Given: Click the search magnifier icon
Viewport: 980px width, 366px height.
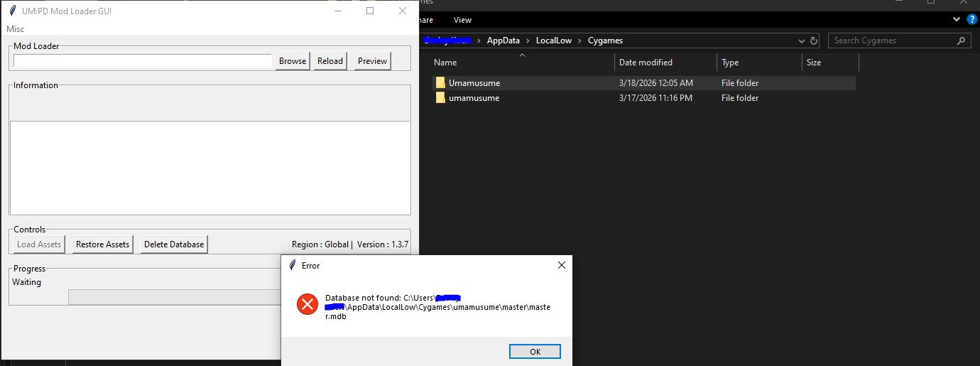Looking at the screenshot, I should (962, 41).
